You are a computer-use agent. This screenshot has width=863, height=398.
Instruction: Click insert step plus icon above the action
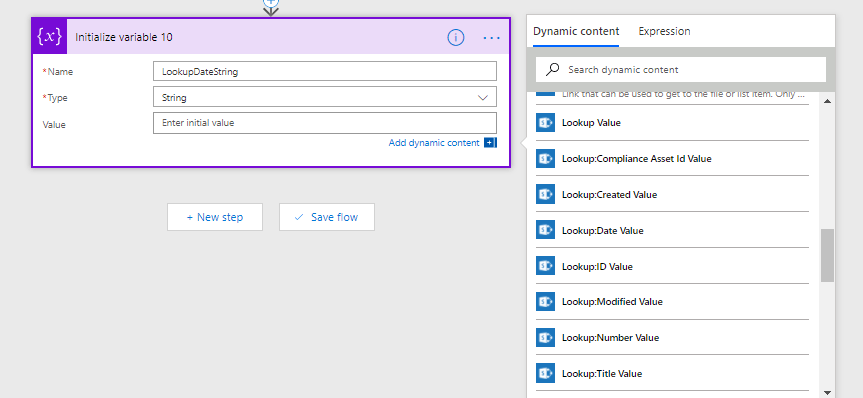point(270,2)
